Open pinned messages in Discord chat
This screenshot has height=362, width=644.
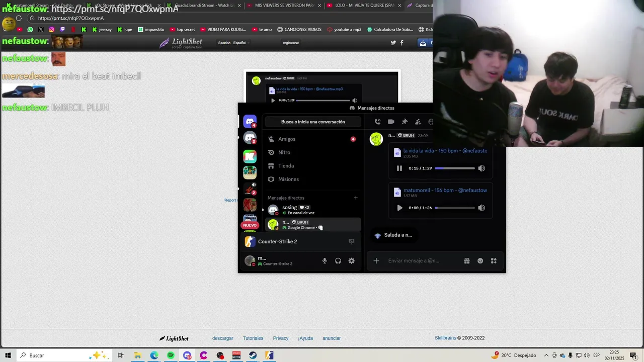pos(405,122)
